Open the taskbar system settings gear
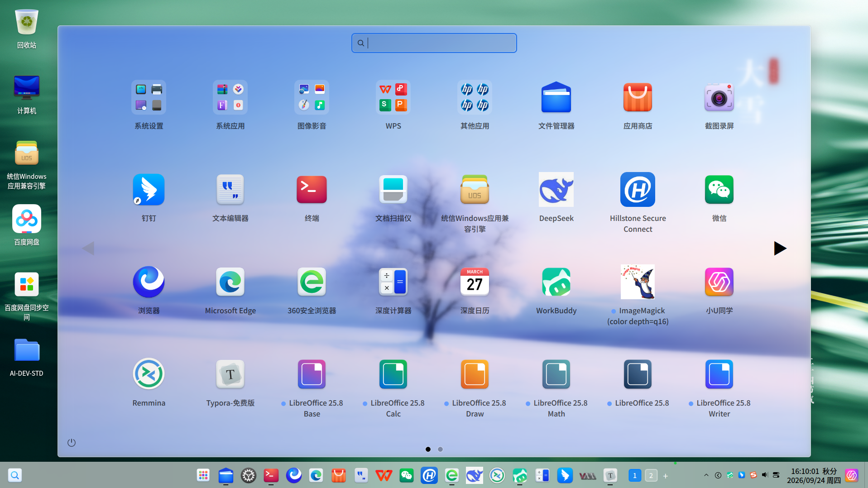The image size is (868, 488). (x=248, y=475)
